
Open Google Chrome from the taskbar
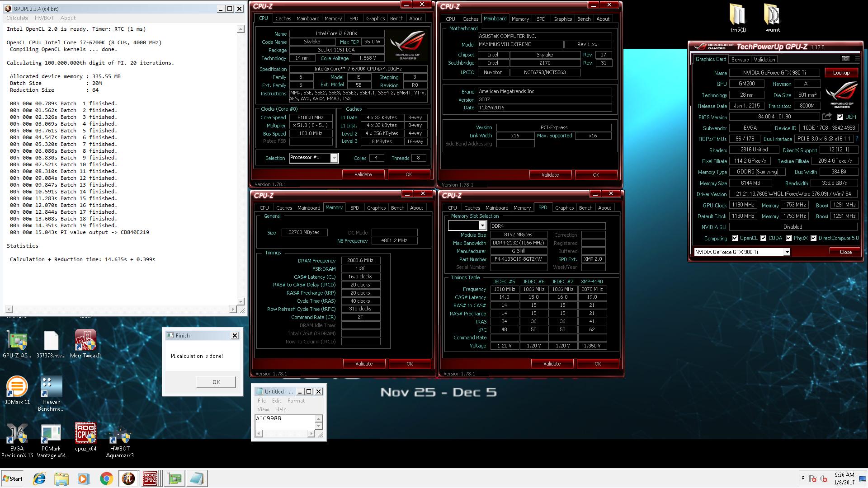click(106, 479)
